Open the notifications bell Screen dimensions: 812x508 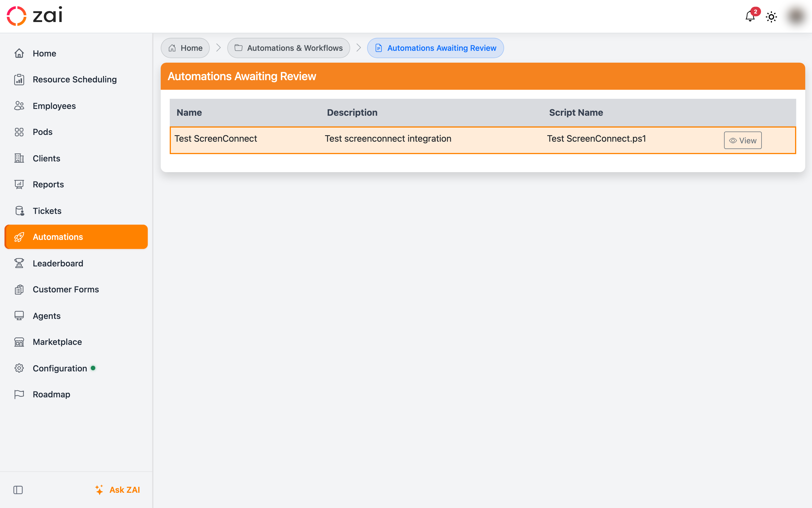coord(750,16)
